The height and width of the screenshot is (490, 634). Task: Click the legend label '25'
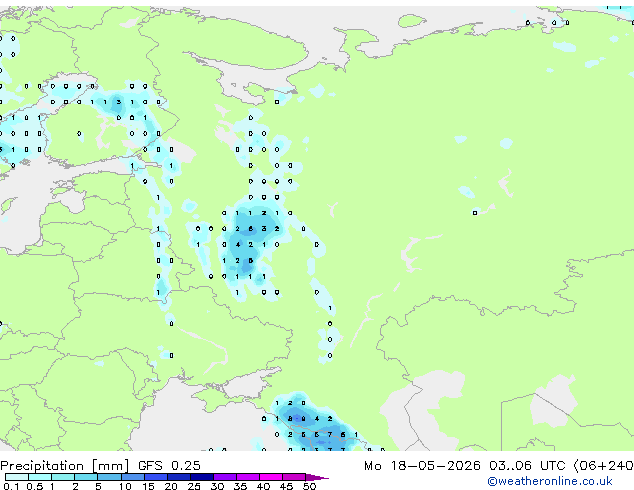194,486
